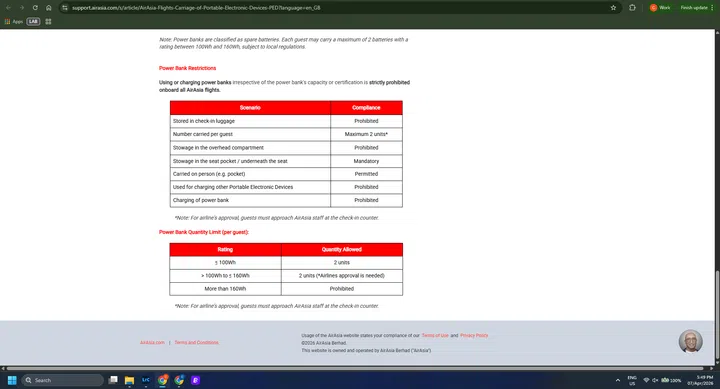Go forward to the next page

(22, 8)
